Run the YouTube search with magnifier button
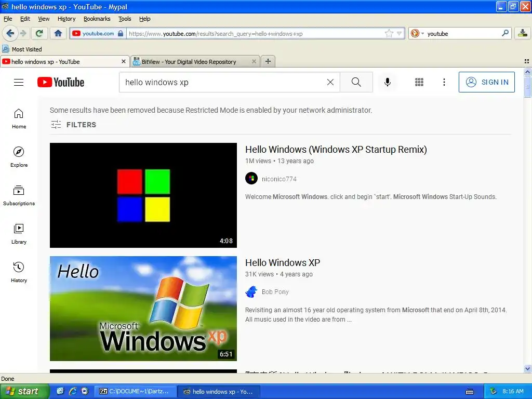This screenshot has width=532, height=399. tap(356, 82)
